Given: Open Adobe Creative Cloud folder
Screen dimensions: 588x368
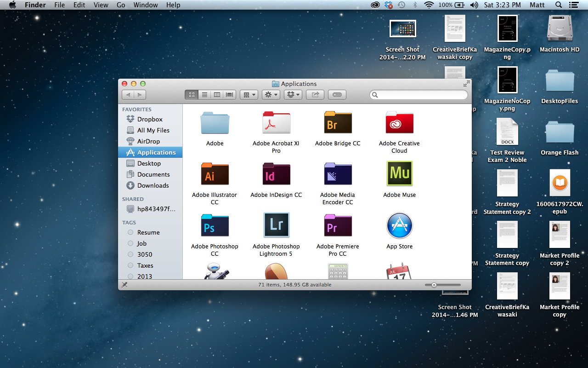Looking at the screenshot, I should pyautogui.click(x=399, y=123).
